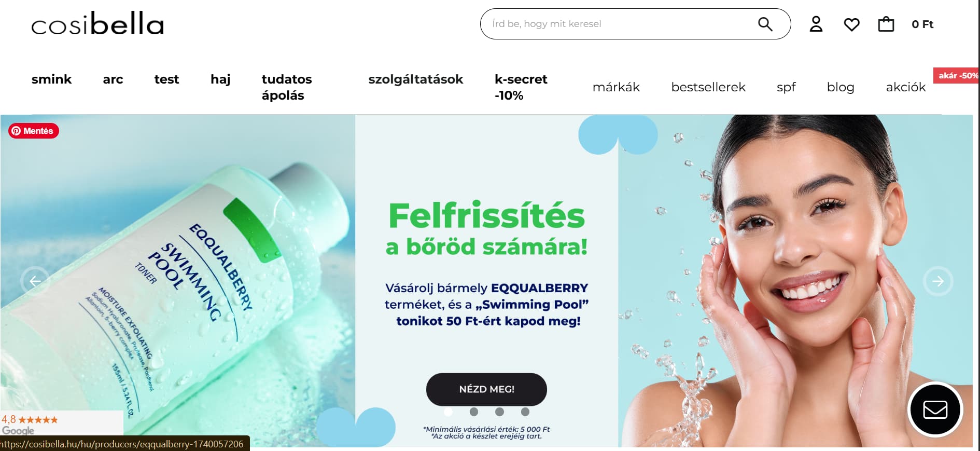This screenshot has width=980, height=451.
Task: Select the fourth carousel dot
Action: pyautogui.click(x=525, y=412)
